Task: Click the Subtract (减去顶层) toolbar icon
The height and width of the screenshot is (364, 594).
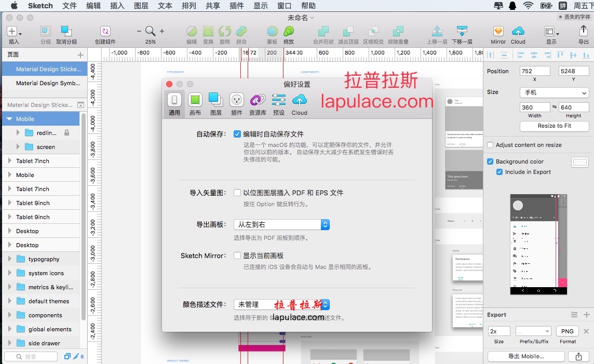Action: [348, 31]
